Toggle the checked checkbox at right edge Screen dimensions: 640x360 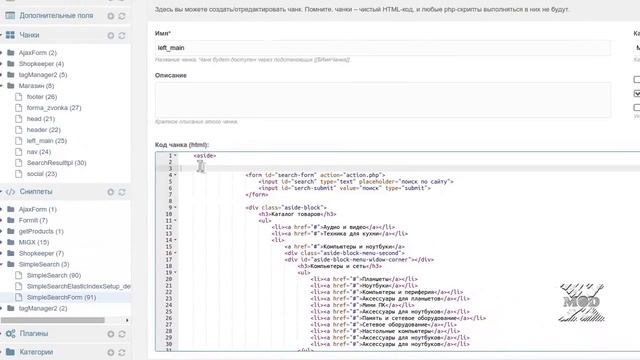click(637, 93)
